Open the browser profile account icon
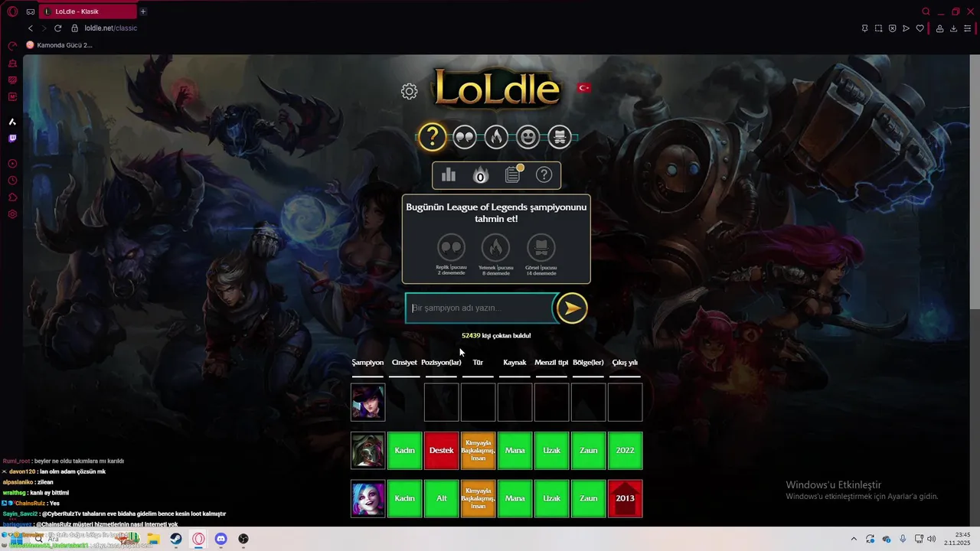The image size is (980, 551). click(939, 28)
